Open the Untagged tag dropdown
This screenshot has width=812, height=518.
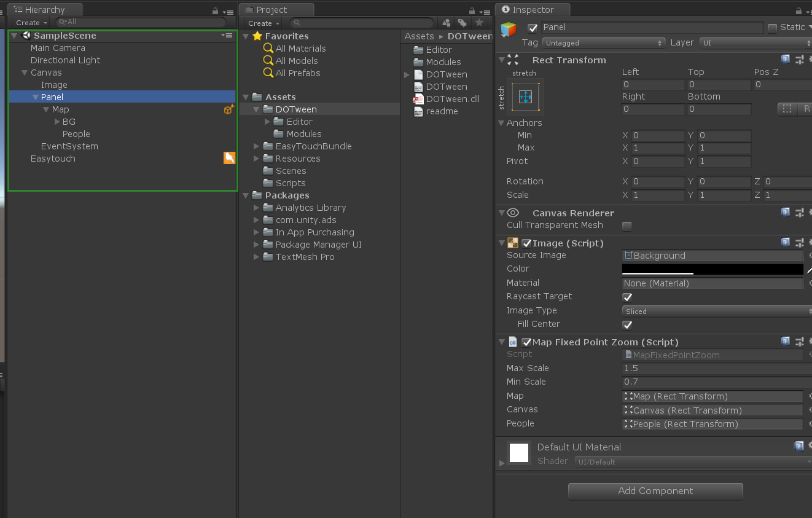[x=602, y=42]
